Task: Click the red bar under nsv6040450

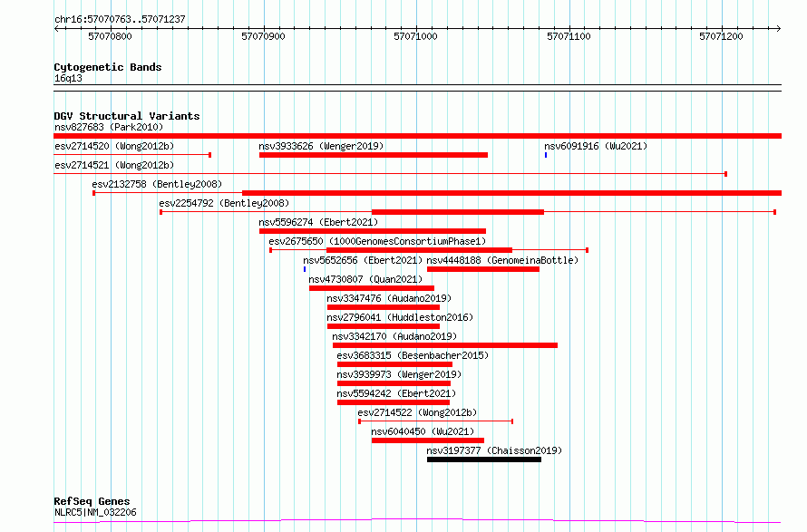Action: [x=428, y=440]
